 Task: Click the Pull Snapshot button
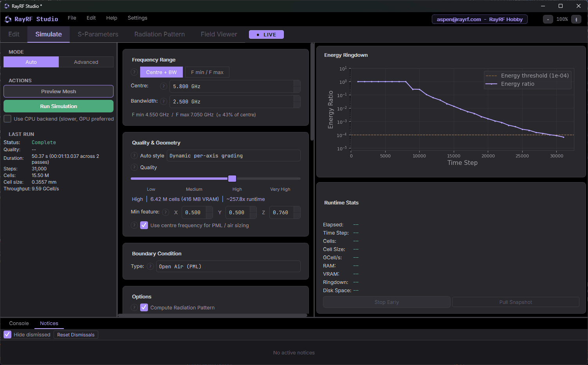pos(516,302)
